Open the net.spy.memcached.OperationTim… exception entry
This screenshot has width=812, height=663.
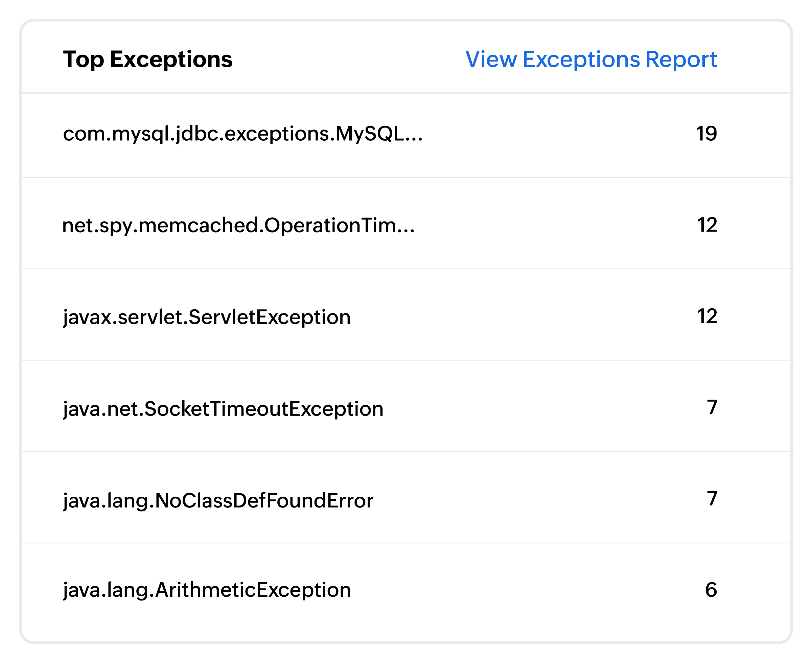tap(238, 225)
